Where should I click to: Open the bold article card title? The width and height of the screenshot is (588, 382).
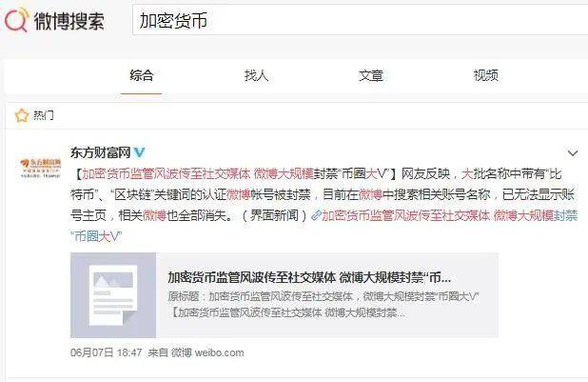(x=309, y=277)
